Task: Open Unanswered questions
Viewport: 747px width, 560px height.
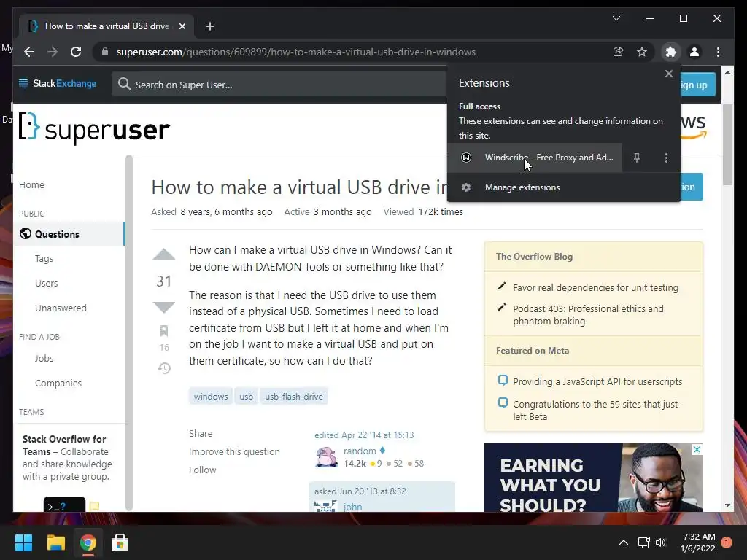Action: (x=61, y=308)
